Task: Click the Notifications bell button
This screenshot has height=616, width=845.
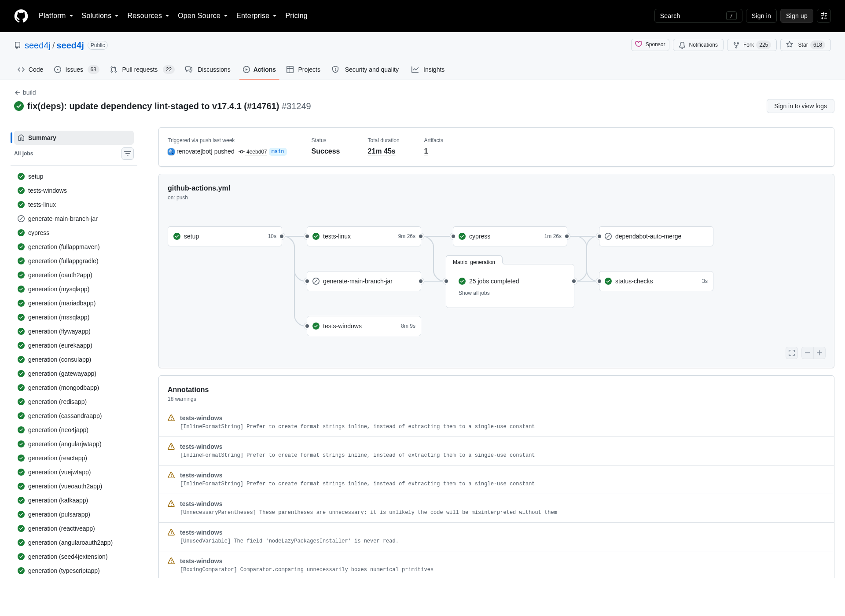Action: tap(698, 45)
